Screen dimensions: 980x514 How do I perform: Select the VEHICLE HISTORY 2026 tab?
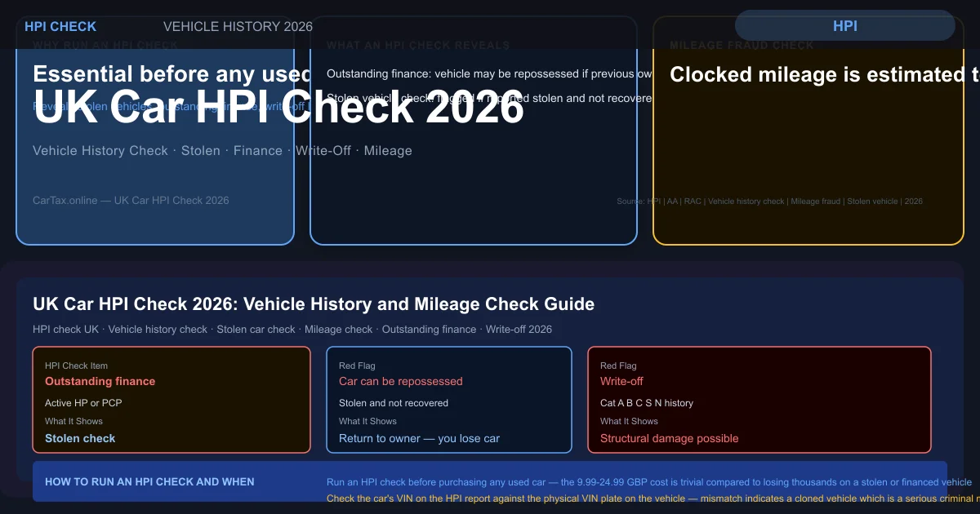pyautogui.click(x=238, y=26)
